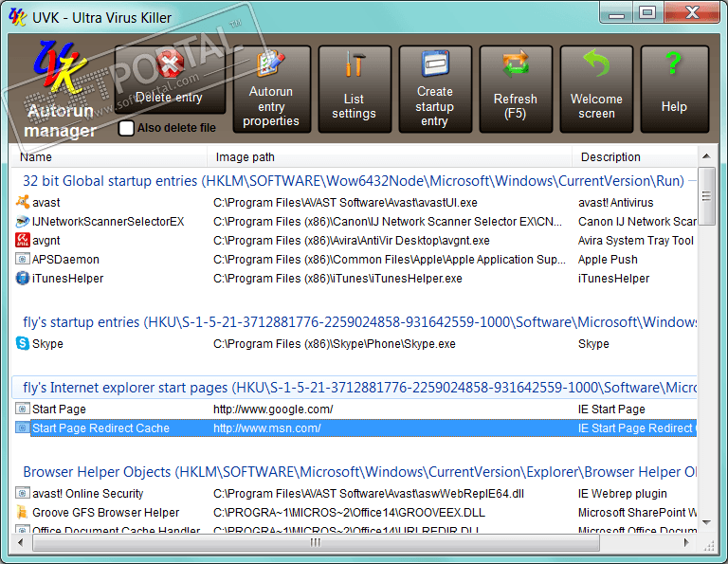
Task: Sort by Image path column header
Action: coord(389,157)
